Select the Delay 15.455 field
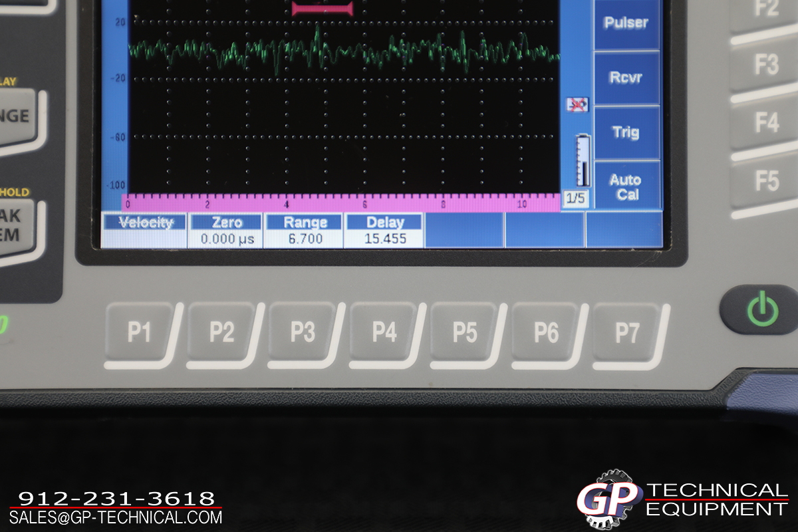798x532 pixels. [385, 231]
